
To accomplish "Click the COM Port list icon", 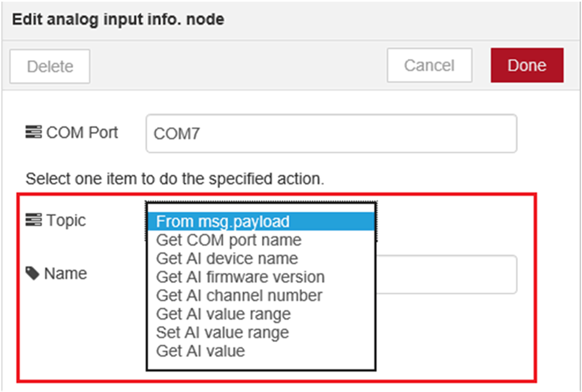I will (x=33, y=132).
